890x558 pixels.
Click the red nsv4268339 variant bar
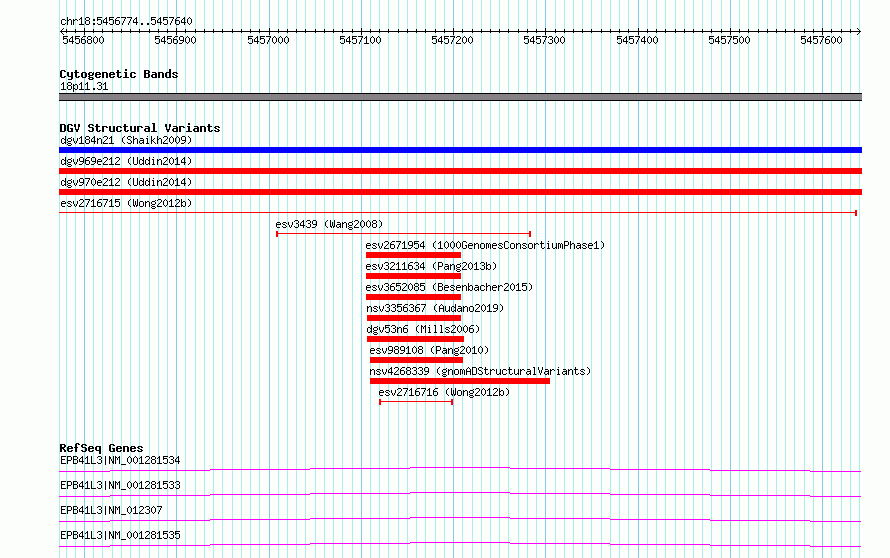pyautogui.click(x=460, y=381)
